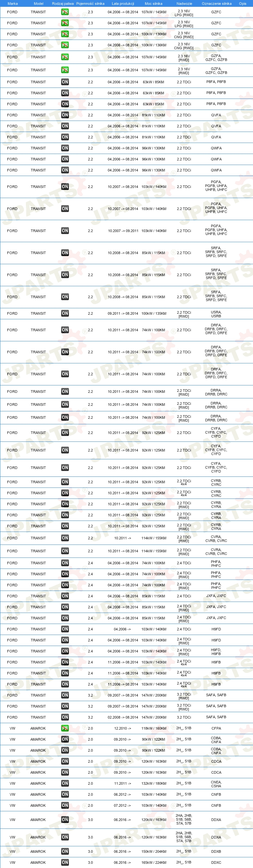This screenshot has height=868, width=253.
Task: Click the green PB petrol icon in the Amarok CFPA row
Action: [x=65, y=728]
